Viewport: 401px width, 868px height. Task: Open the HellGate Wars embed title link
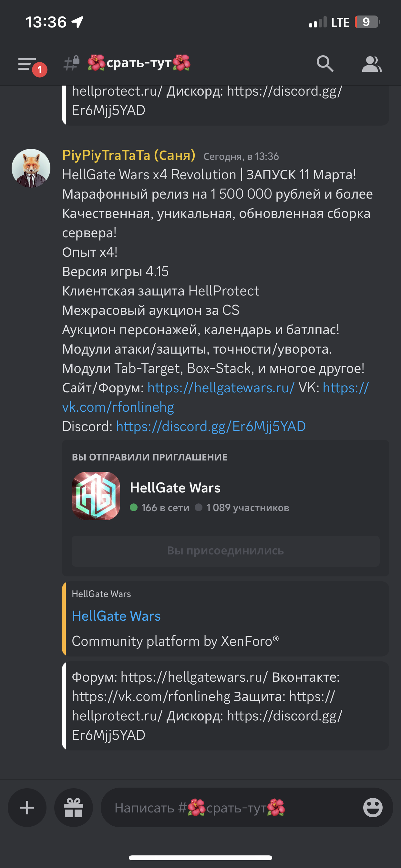tap(116, 615)
